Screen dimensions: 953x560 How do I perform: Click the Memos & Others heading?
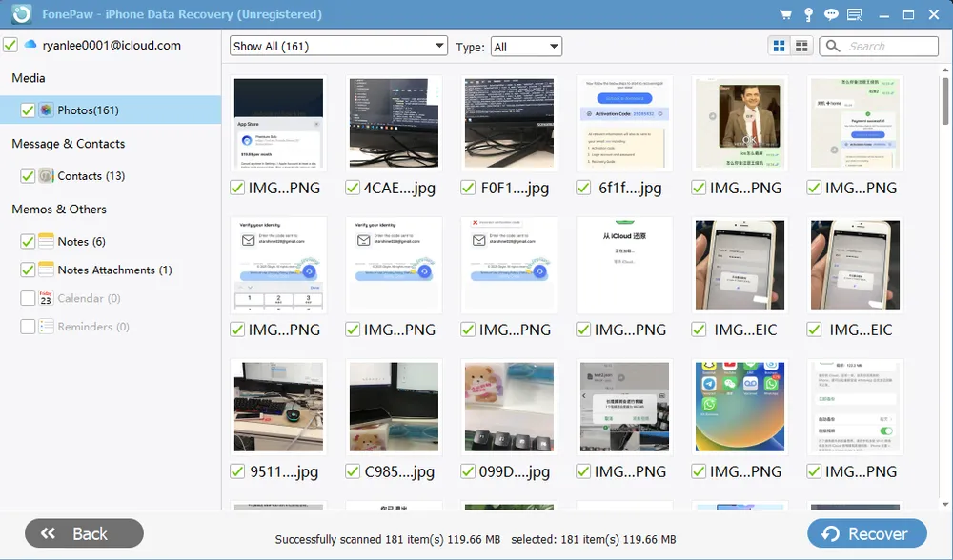[59, 209]
